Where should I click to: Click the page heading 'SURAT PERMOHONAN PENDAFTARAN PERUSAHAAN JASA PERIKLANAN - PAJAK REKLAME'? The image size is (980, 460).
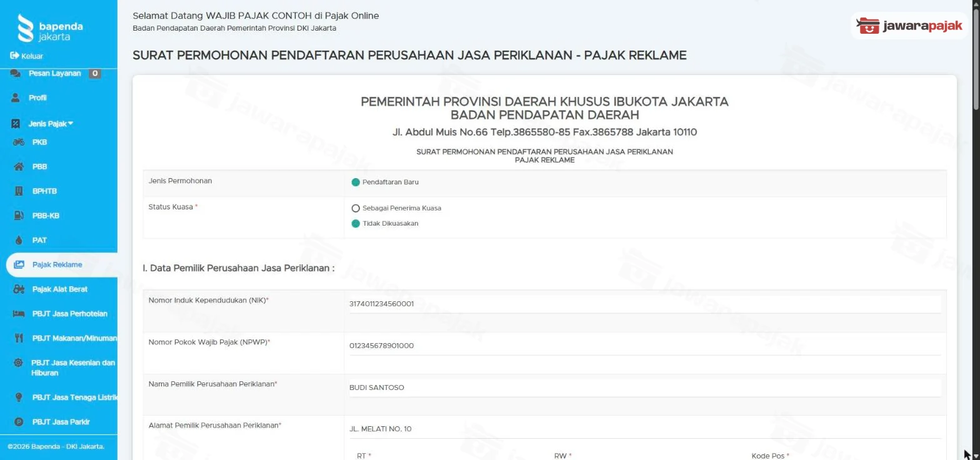tap(409, 56)
